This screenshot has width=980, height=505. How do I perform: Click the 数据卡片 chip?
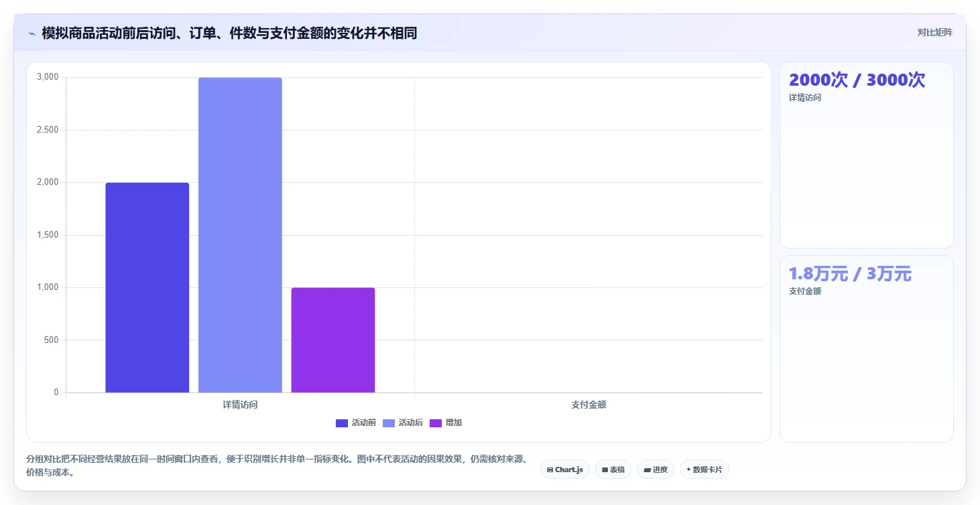pos(705,470)
